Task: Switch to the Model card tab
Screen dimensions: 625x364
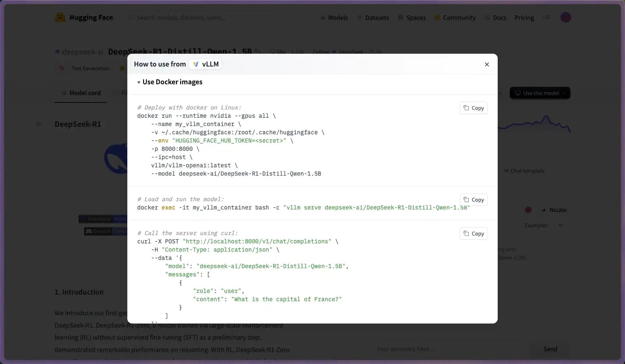Action: point(81,93)
